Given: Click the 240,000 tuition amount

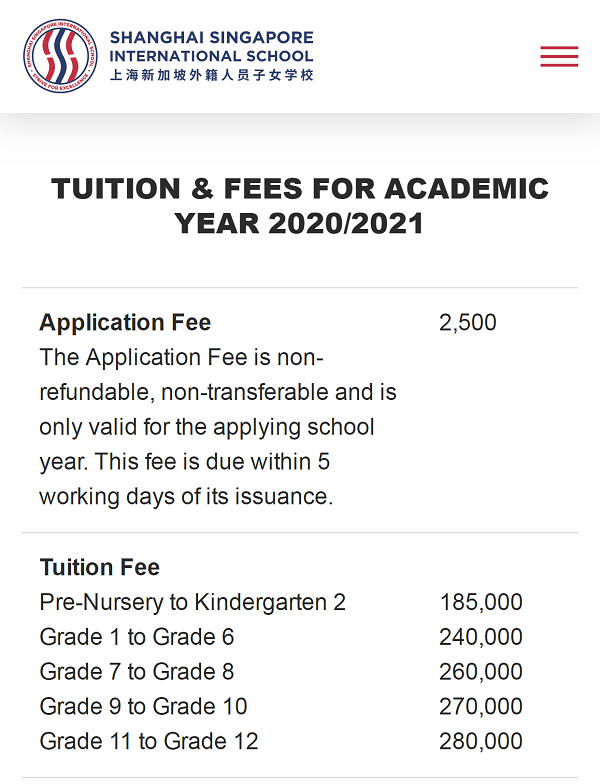Looking at the screenshot, I should pyautogui.click(x=481, y=637).
